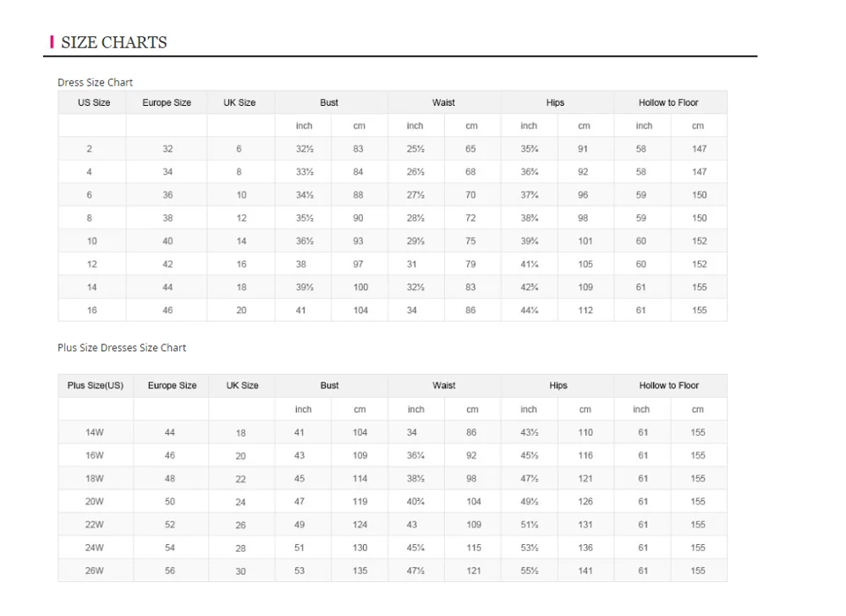Click the 20W size row label
Viewport: 846px width, 616px height.
95,502
